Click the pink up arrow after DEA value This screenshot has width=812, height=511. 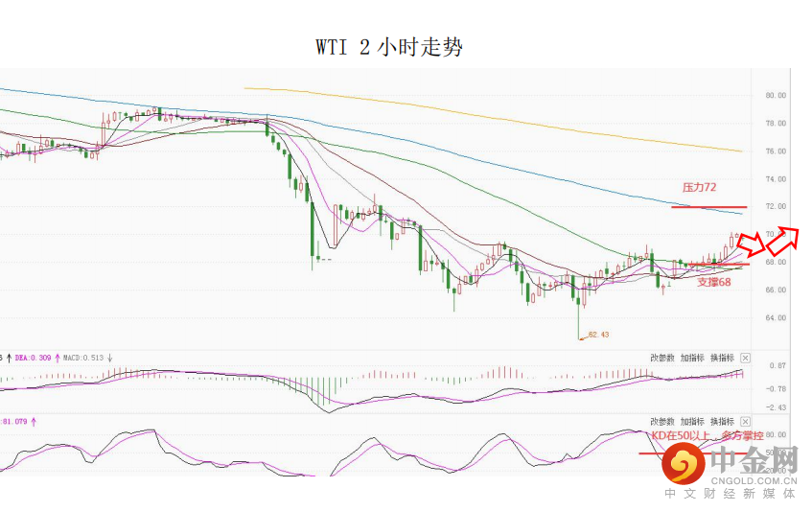point(57,359)
